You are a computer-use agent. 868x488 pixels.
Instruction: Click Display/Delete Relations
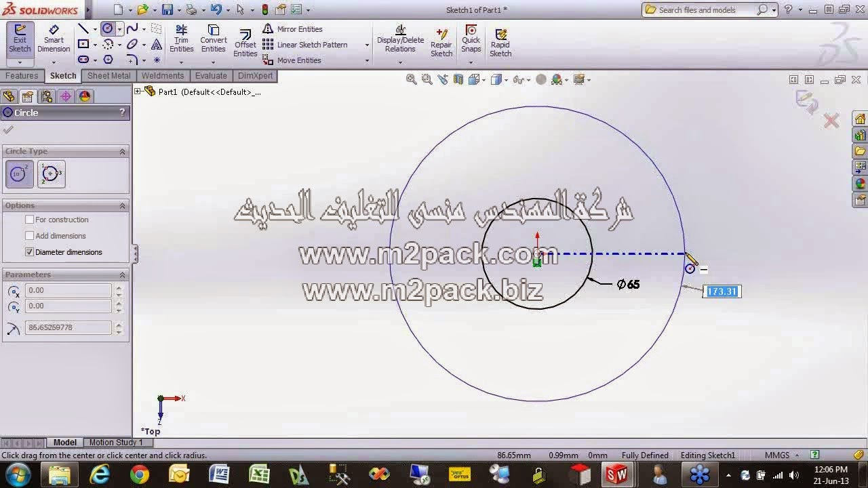pos(400,39)
